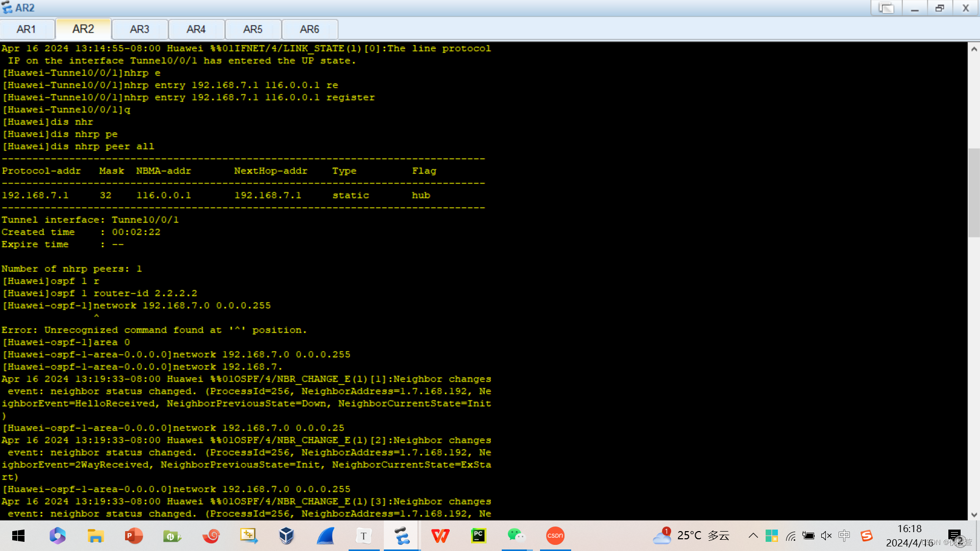Restore down the AR2 window
Screen dimensions: 980x551
(x=940, y=8)
